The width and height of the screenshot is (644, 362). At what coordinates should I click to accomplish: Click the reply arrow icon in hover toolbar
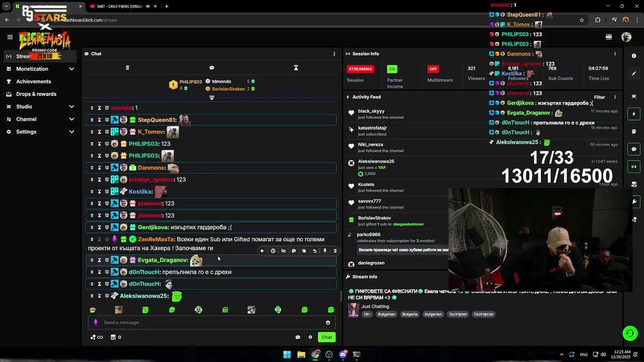314,251
